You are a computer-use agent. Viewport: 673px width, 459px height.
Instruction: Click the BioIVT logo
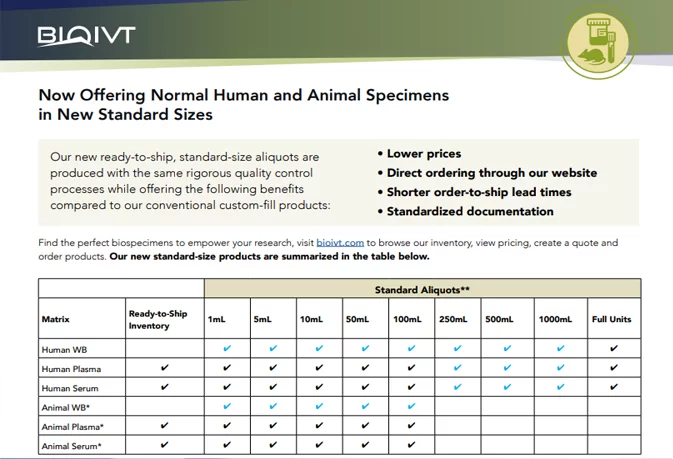[x=86, y=36]
